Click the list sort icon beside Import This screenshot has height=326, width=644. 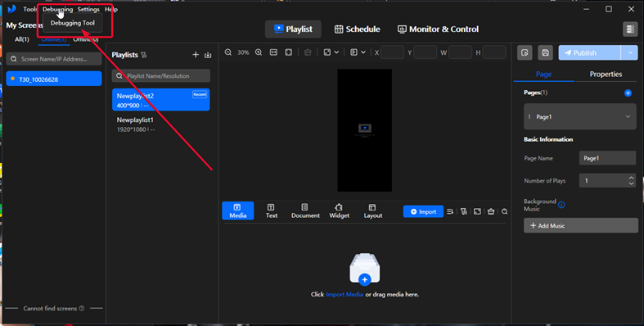coord(450,211)
